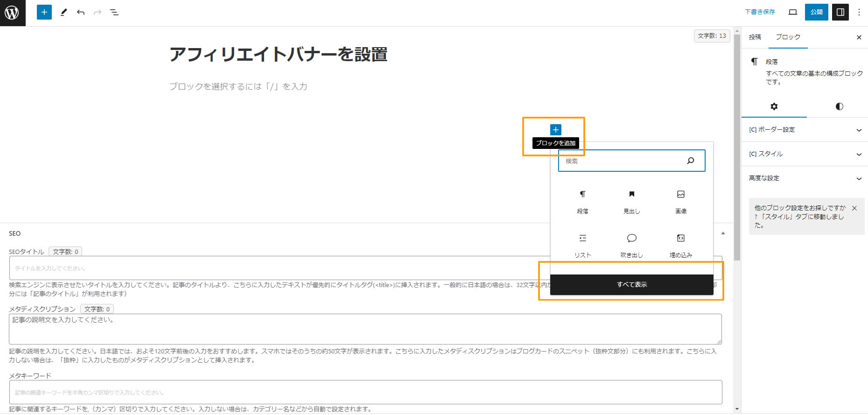Expand the [C] スタイル panel
The height and width of the screenshot is (415, 868).
click(x=805, y=154)
